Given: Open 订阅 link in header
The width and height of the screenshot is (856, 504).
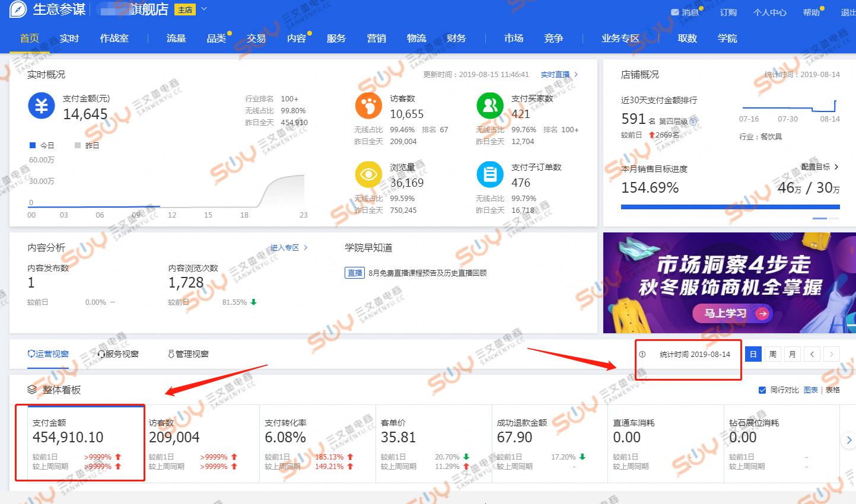Looking at the screenshot, I should [x=728, y=12].
